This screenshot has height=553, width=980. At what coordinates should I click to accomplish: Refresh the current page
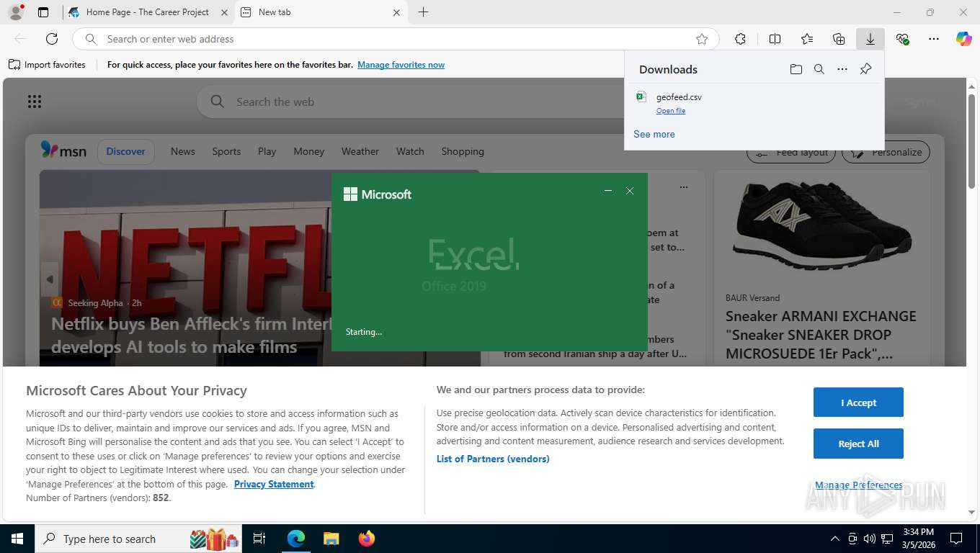tap(52, 39)
